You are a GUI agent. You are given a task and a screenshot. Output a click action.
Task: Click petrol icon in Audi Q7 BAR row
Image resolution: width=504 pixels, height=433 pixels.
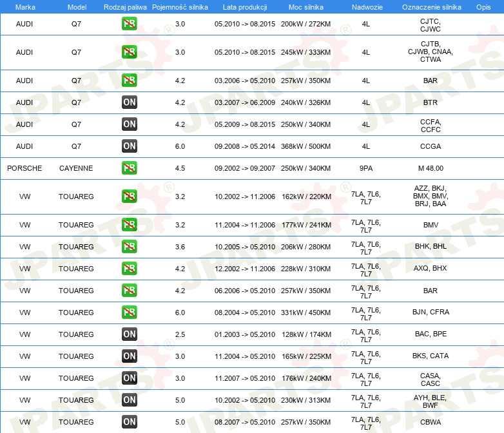click(x=129, y=81)
